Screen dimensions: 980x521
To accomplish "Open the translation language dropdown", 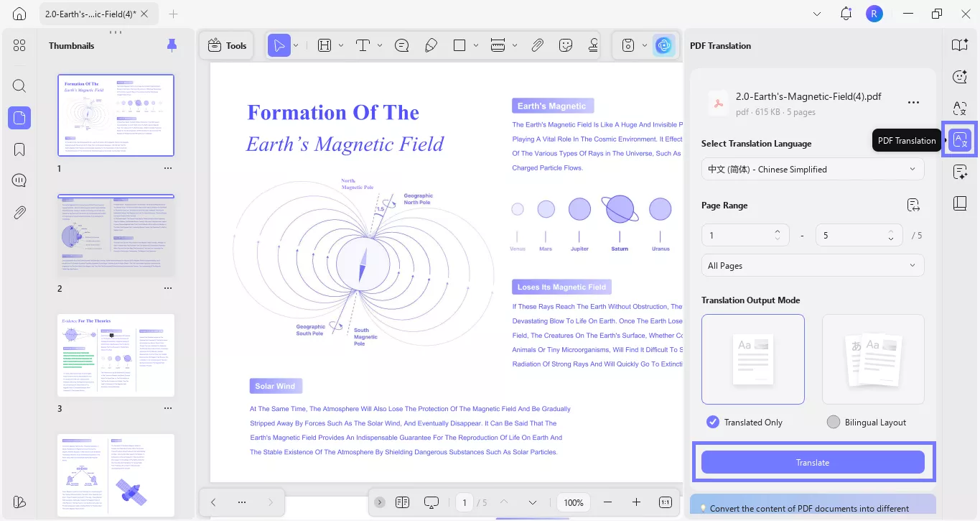I will 812,170.
